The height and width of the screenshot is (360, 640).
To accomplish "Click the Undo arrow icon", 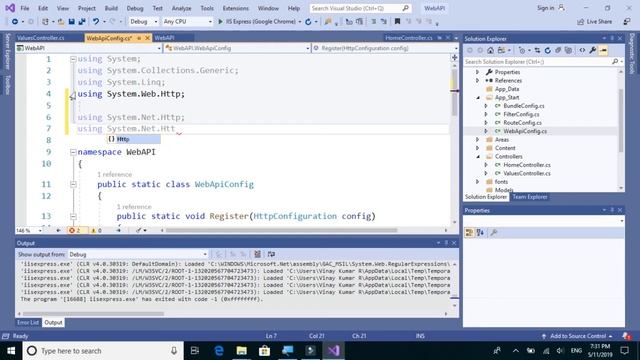I will click(96, 22).
